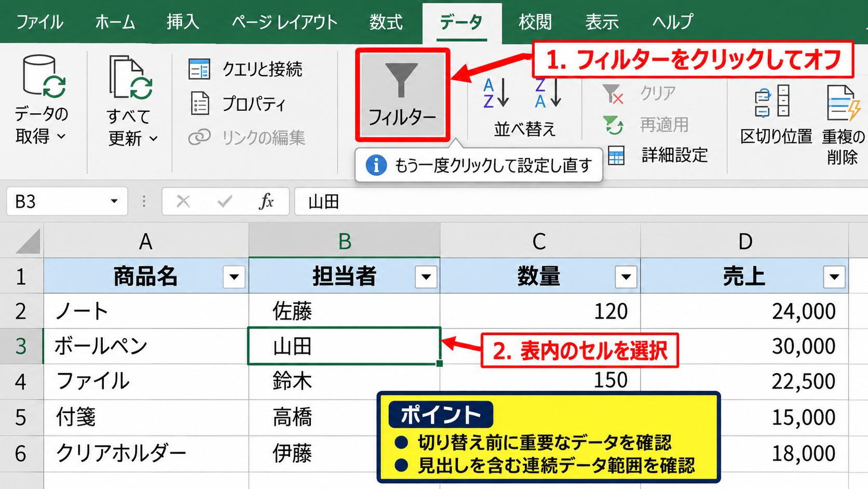Expand the Name Box dropdown arrow
The height and width of the screenshot is (489, 868).
[x=114, y=201]
